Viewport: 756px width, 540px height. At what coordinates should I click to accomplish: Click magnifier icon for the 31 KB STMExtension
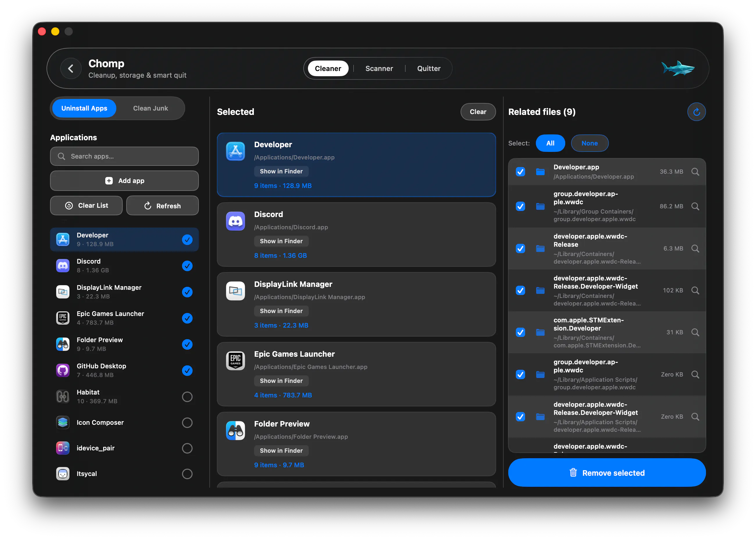(695, 332)
